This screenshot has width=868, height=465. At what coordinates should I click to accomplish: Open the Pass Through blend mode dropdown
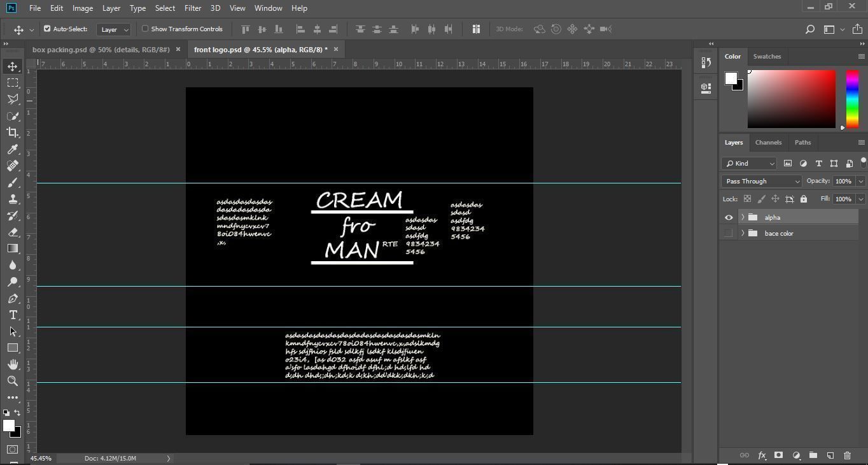coord(762,181)
